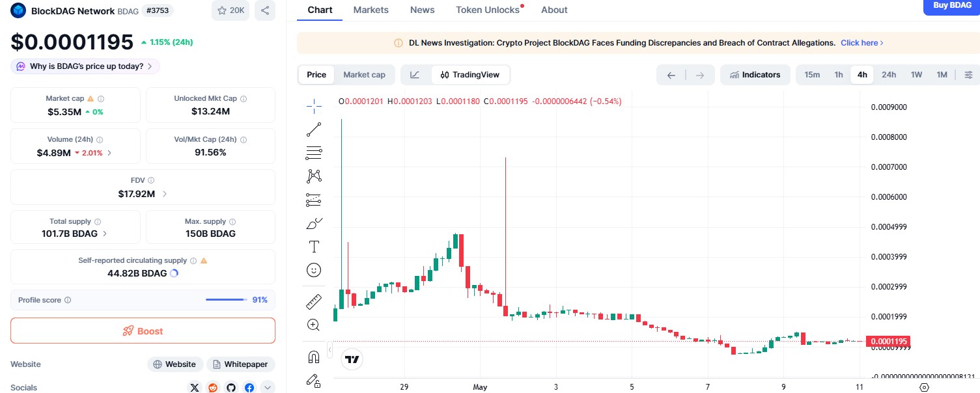This screenshot has width=980, height=393.
Task: Show Profile score info tooltip
Action: (68, 301)
